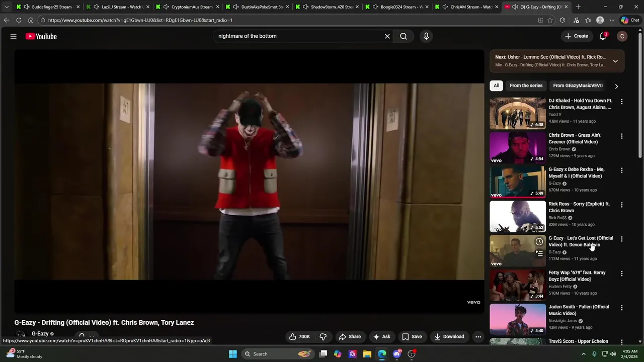
Task: Switch to the Lazii_J Stream tab
Action: 118,7
